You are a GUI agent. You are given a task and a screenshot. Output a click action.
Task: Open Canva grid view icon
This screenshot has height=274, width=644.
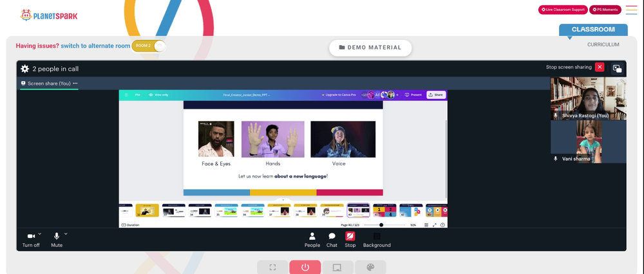[426, 224]
